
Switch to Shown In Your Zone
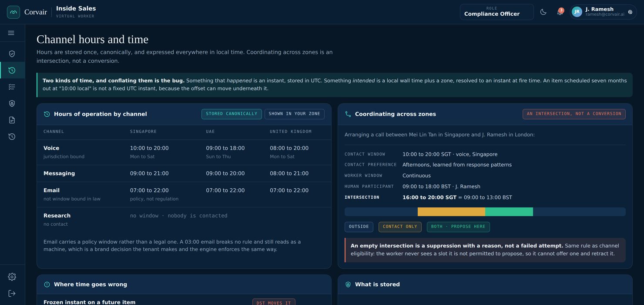tap(294, 114)
